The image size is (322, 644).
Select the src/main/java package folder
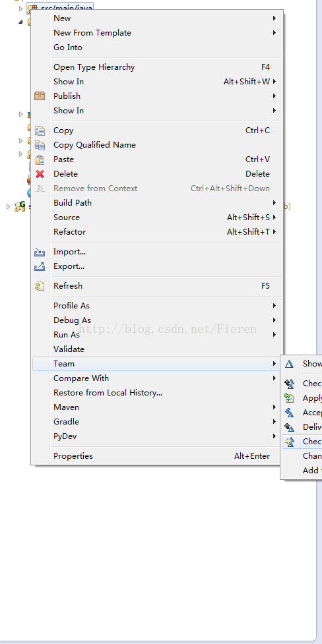[x=60, y=8]
